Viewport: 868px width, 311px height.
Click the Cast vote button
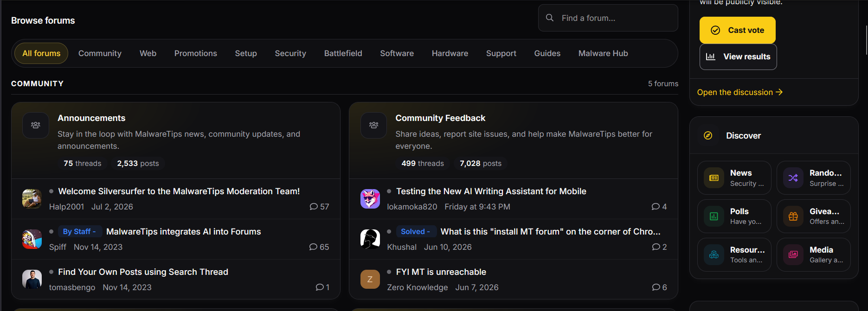[x=738, y=30]
